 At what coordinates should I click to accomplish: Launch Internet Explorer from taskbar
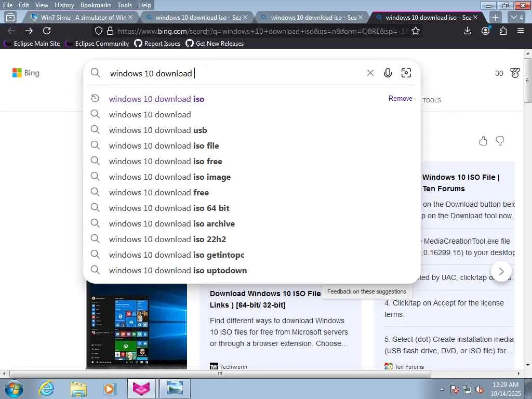pos(46,389)
